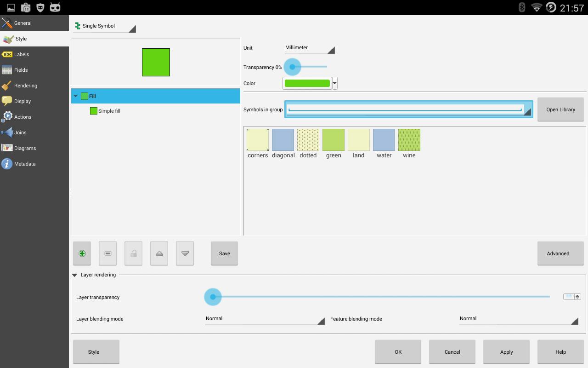Open the Metadata info section
This screenshot has height=368, width=588.
tap(24, 164)
